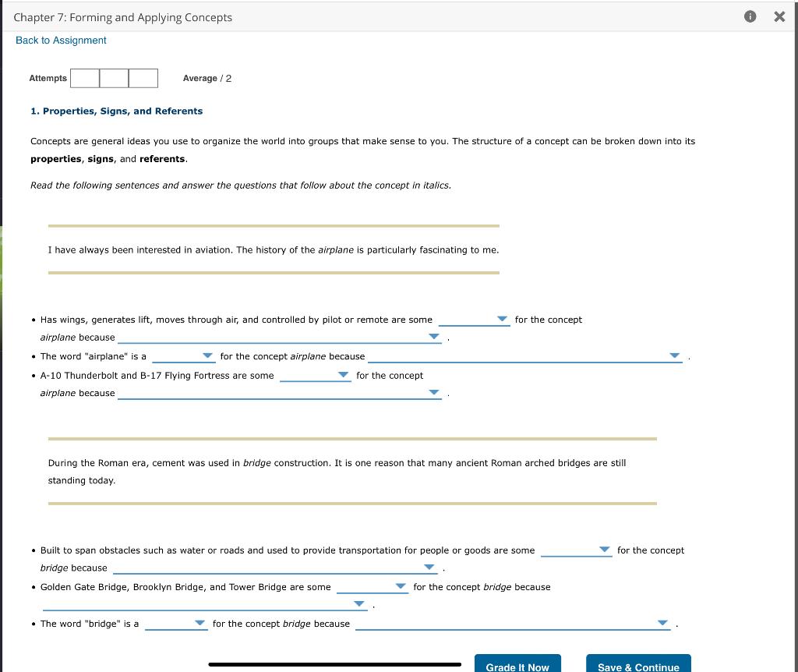The image size is (798, 672).
Task: Click the Save & Continue button
Action: point(637,667)
